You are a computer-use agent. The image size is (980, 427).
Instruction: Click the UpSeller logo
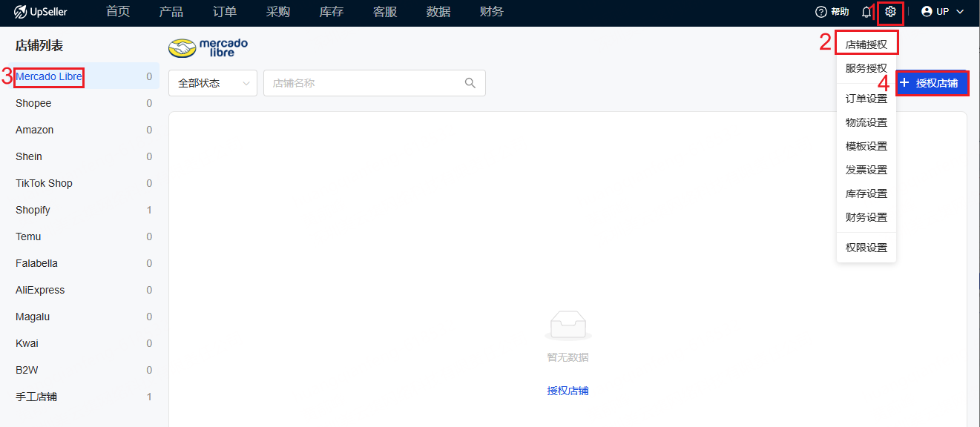coord(41,12)
